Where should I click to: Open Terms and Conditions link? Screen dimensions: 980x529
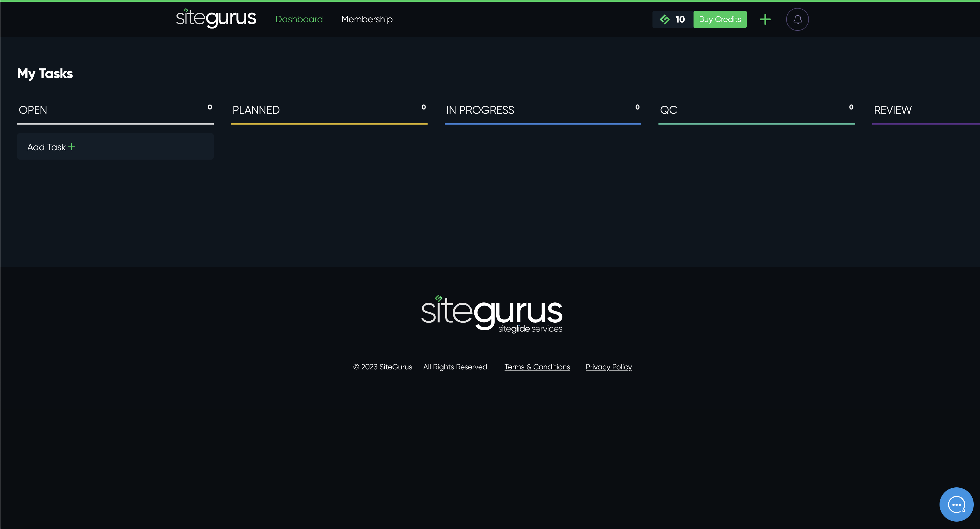click(536, 366)
